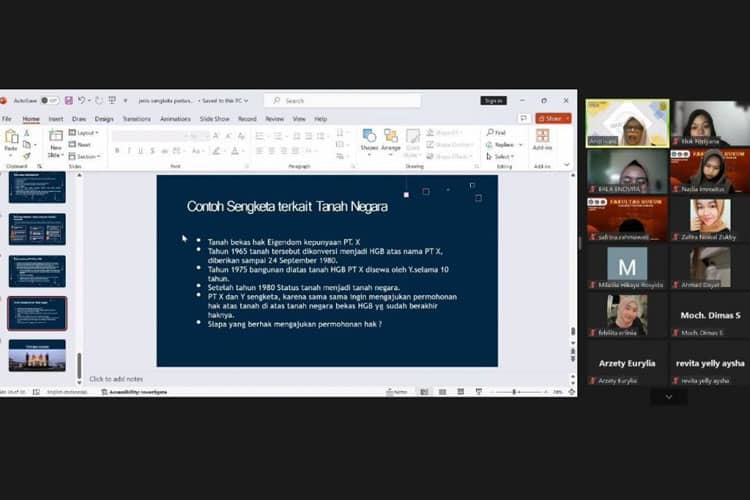Add a New Slide

(55, 143)
